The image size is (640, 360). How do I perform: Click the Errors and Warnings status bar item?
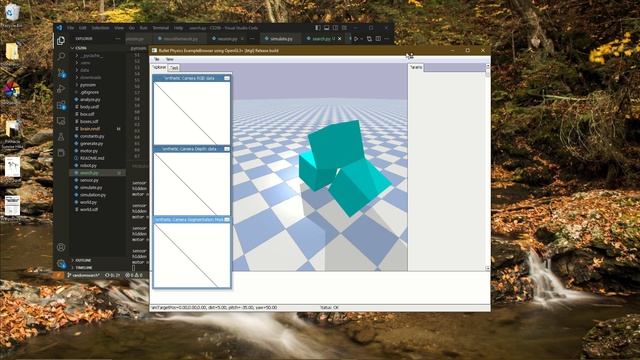point(133,275)
